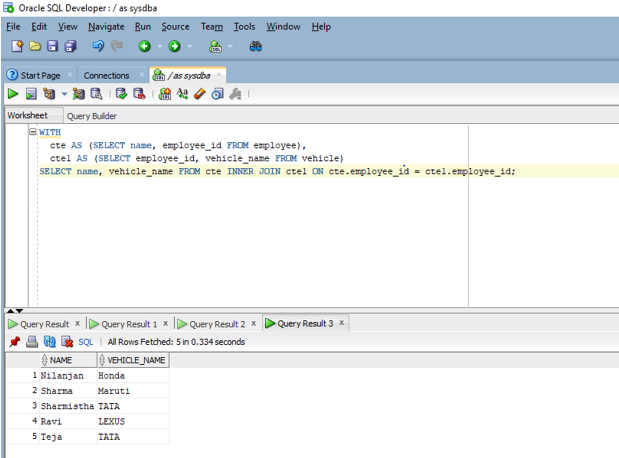The image size is (619, 458).
Task: Open the Source menu
Action: [x=175, y=26]
